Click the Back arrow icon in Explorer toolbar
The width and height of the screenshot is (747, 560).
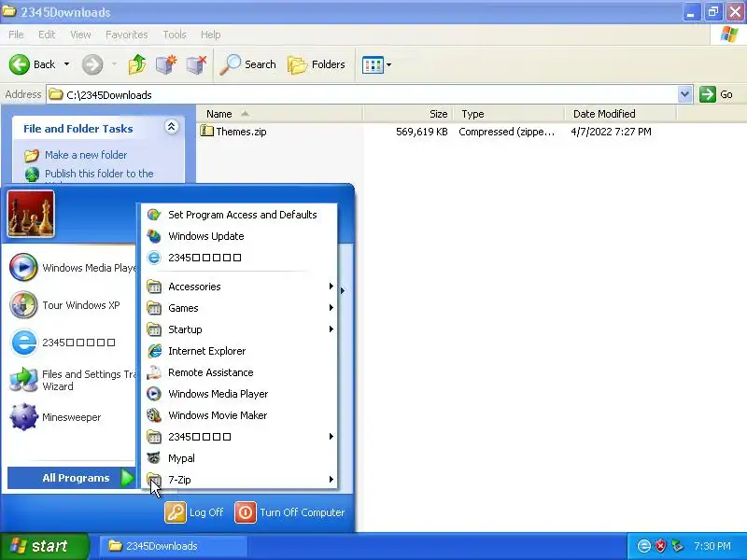pos(20,64)
